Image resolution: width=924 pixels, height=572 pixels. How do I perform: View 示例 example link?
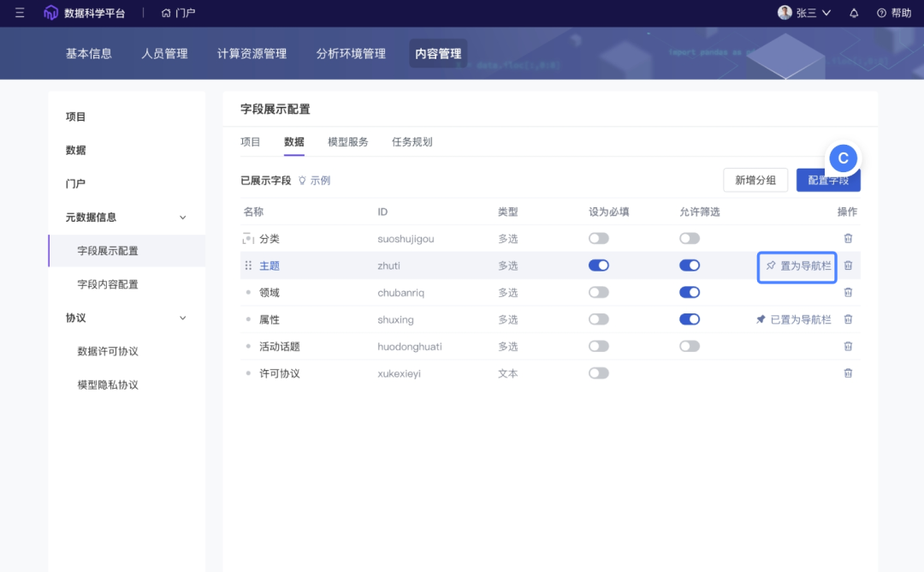pyautogui.click(x=314, y=181)
